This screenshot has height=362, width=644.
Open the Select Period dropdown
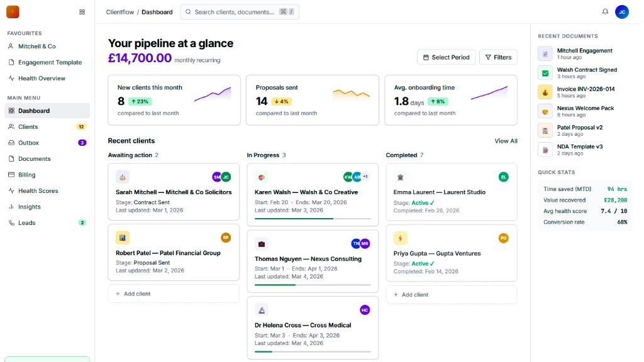(x=446, y=57)
